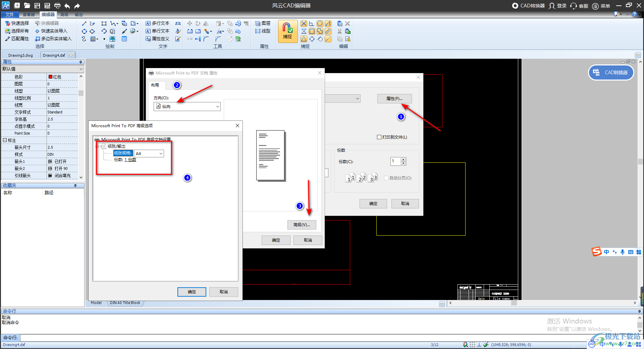Switch to the 查看器 ribbon tab
This screenshot has width=644, height=349.
[x=29, y=14]
